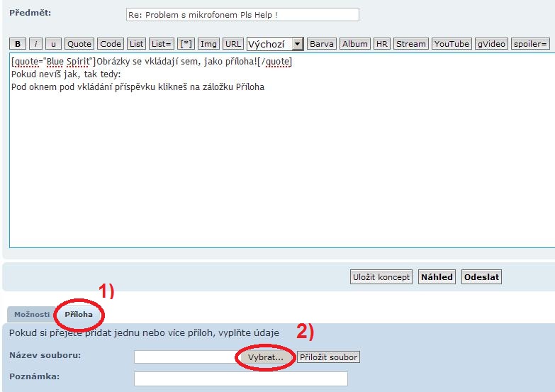Viewport: 555px width, 392px height.
Task: Insert spoiler= tag
Action: (530, 44)
